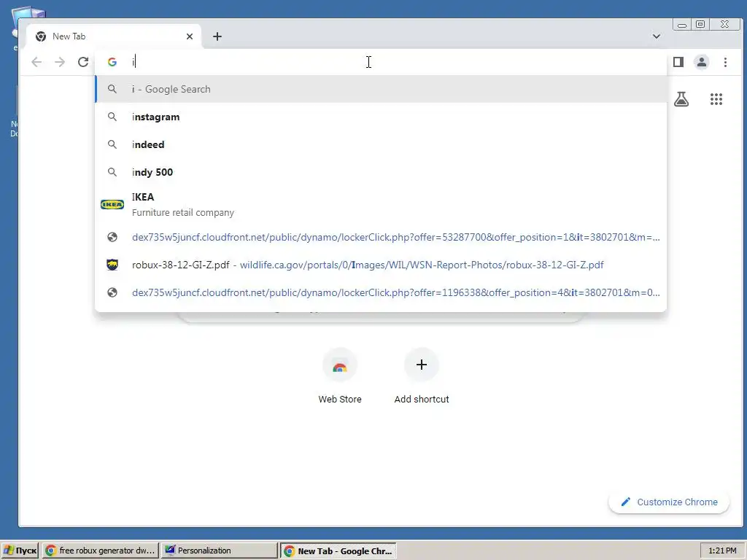Select the indeed suggestion
Image resolution: width=747 pixels, height=560 pixels.
381,144
